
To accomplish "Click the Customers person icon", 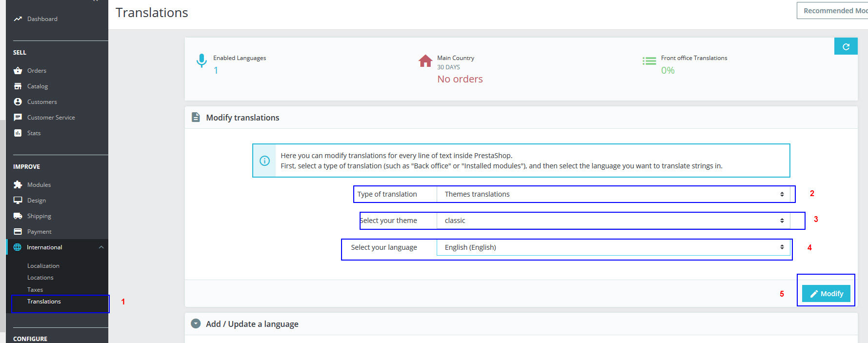I will pos(18,102).
